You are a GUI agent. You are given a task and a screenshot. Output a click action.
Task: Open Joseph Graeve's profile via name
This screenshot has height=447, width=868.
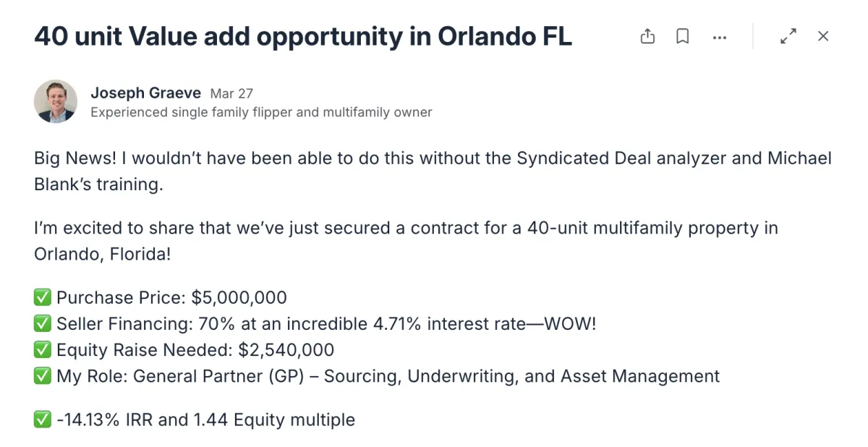click(147, 93)
